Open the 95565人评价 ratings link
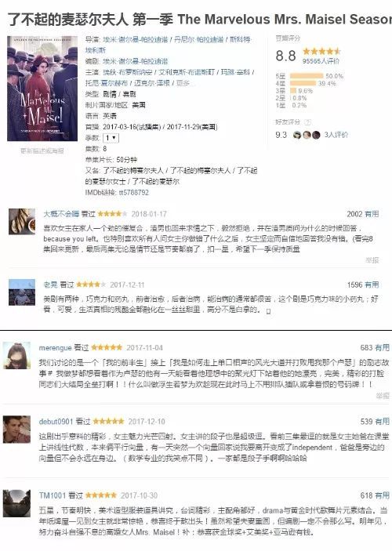Screen dimensions: 392x551 (x=321, y=61)
